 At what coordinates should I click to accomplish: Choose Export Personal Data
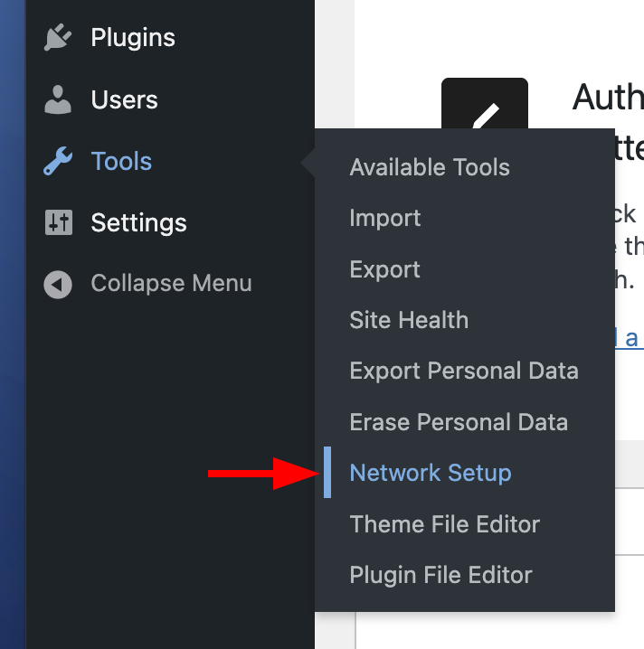[464, 371]
